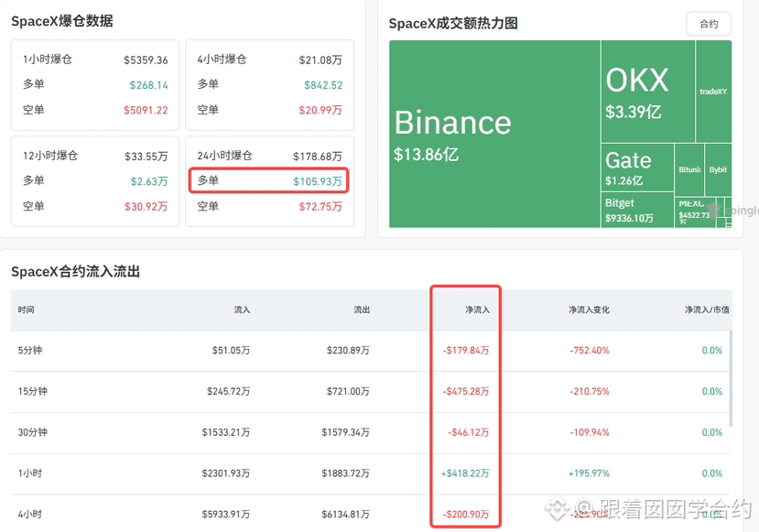Viewport: 759px width, 532px height.
Task: Click the $1579.34万 outflow value
Action: pyautogui.click(x=345, y=432)
